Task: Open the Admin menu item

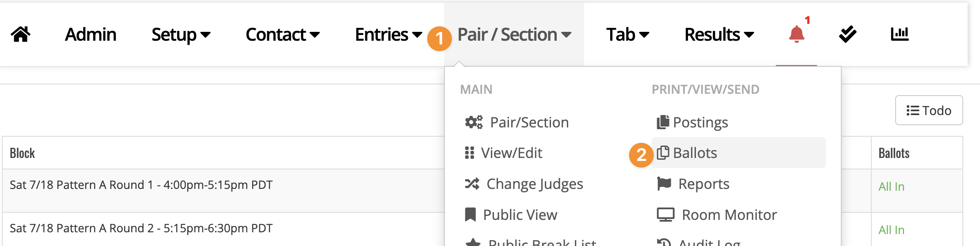Action: [x=90, y=35]
